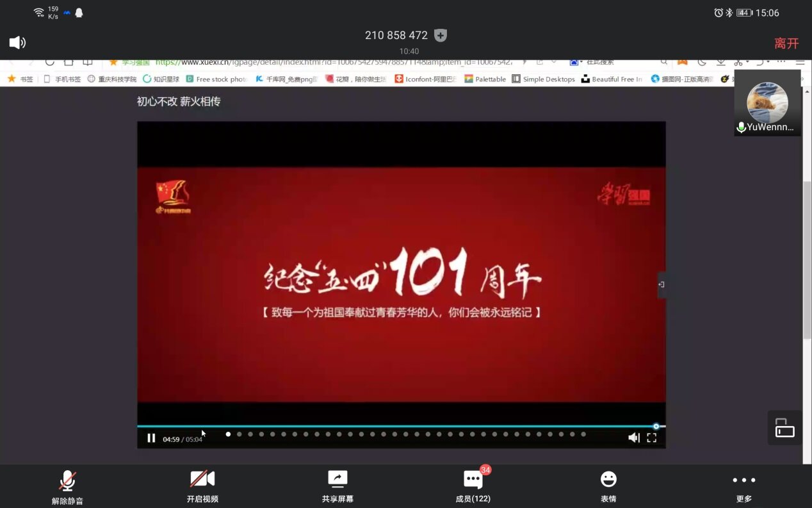Mute the video player volume

click(x=633, y=438)
